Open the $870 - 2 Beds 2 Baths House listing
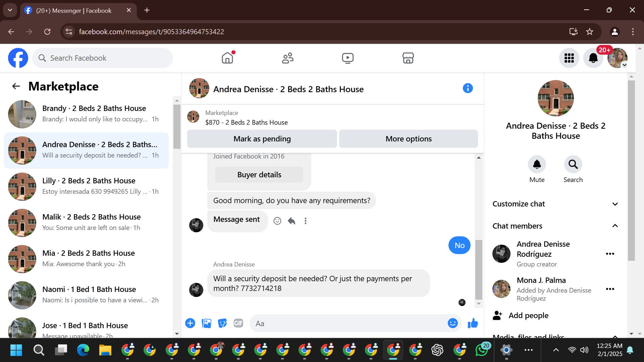644x362 pixels. (247, 122)
